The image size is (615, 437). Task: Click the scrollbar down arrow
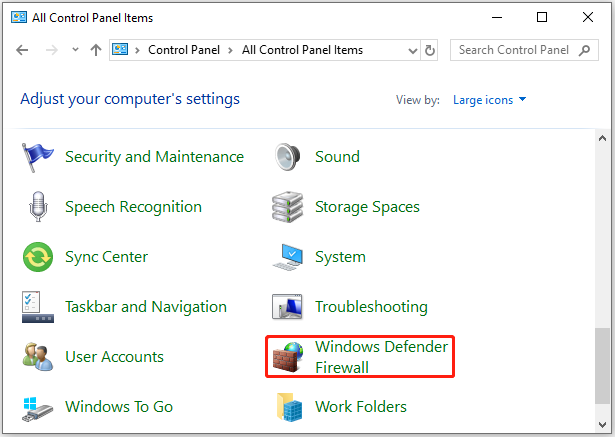(x=602, y=424)
